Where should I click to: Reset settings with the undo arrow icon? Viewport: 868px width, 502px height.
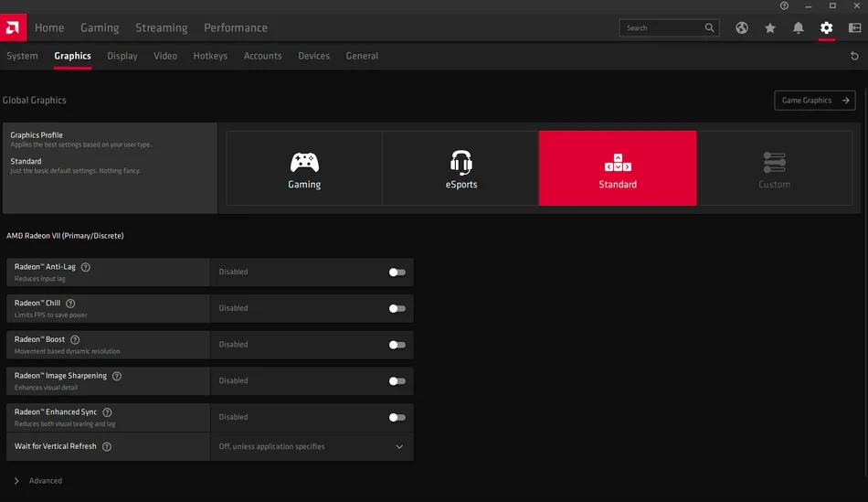[854, 56]
